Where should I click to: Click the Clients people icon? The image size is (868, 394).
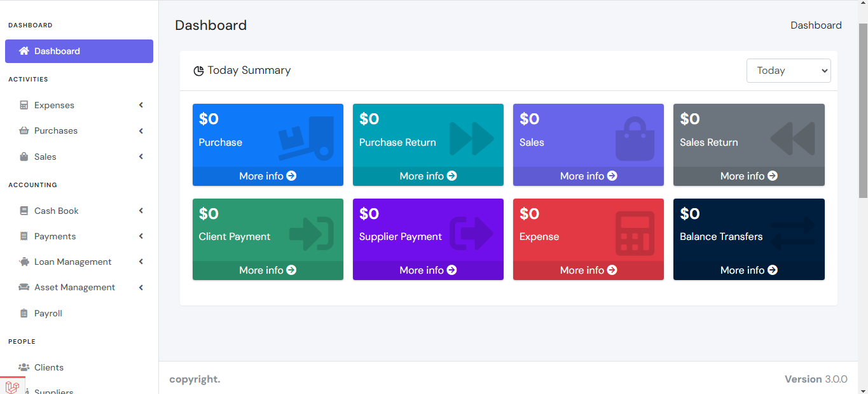click(24, 367)
